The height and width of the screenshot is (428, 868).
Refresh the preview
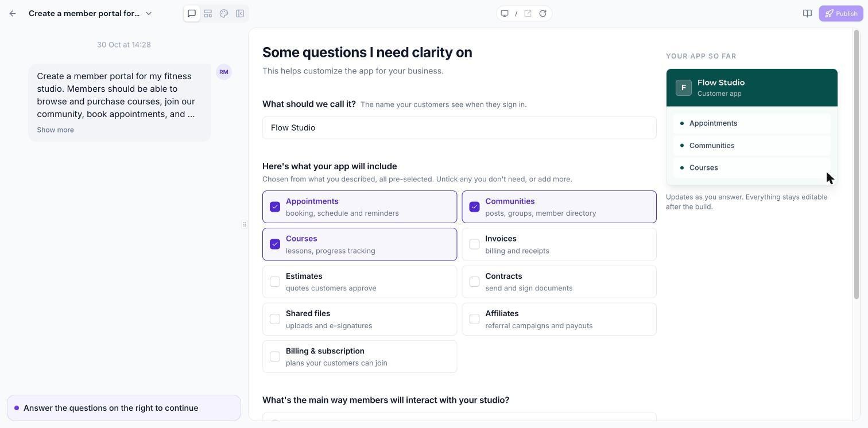point(542,13)
